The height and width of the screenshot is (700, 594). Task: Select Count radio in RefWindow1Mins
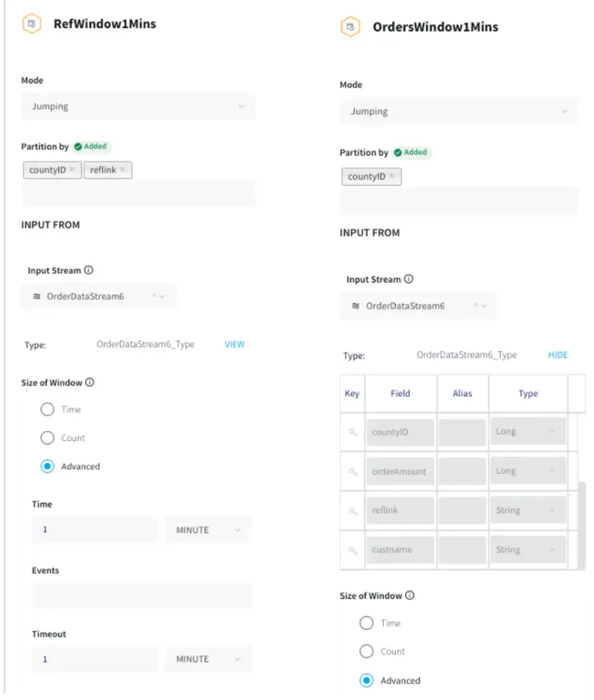(48, 438)
